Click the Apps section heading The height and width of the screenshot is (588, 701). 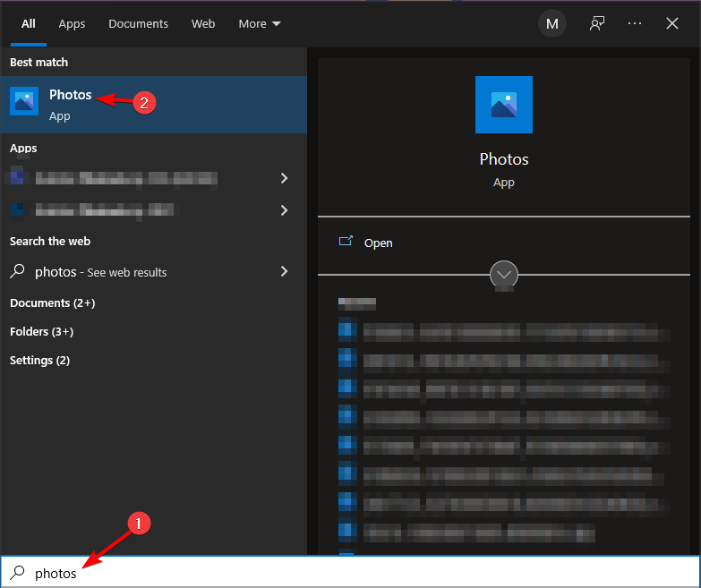click(23, 149)
